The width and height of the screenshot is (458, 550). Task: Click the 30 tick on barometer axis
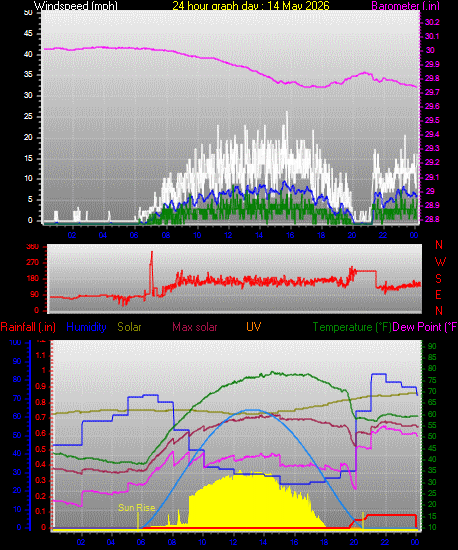click(x=430, y=50)
